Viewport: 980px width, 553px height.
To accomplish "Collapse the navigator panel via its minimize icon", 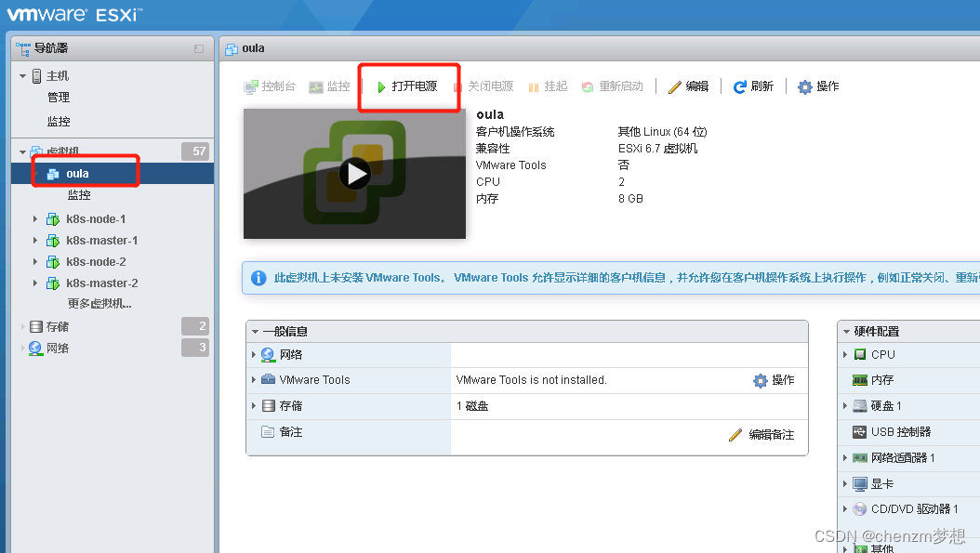I will pos(199,48).
